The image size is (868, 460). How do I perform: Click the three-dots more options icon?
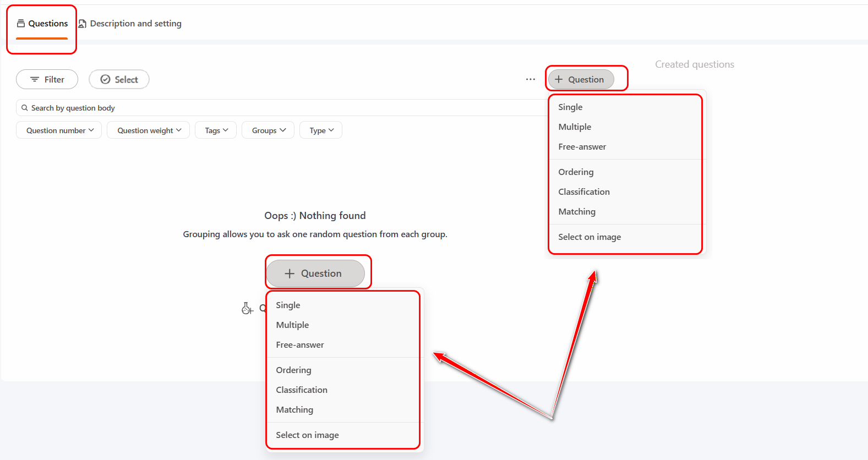530,79
